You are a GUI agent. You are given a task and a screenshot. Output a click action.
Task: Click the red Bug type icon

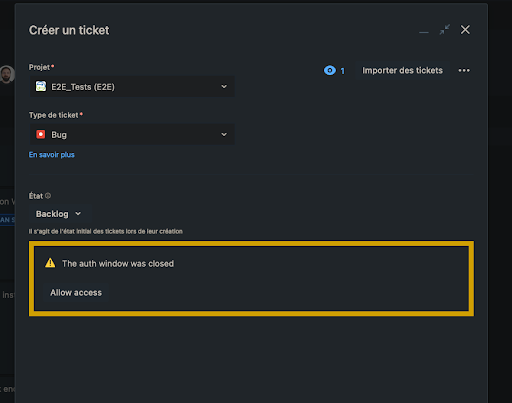pos(41,134)
